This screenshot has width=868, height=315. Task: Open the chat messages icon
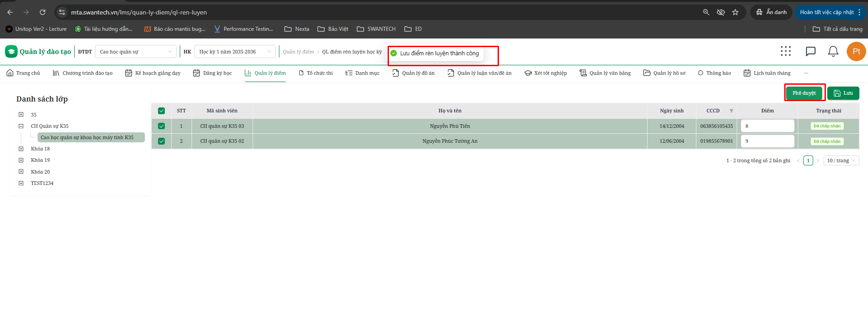810,51
